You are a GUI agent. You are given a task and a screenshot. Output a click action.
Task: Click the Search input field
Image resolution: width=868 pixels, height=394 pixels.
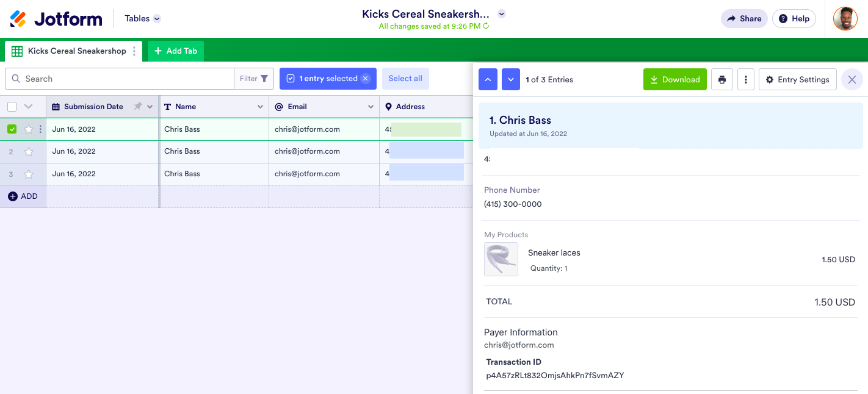click(x=122, y=79)
